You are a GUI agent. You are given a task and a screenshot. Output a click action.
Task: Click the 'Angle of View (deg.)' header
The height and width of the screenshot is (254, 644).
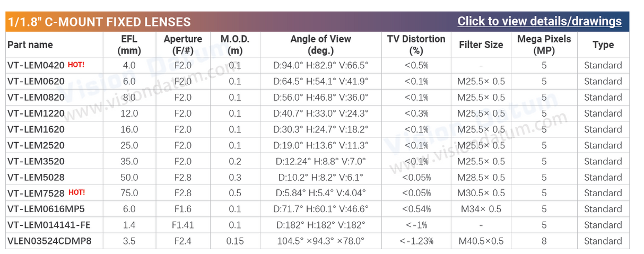tap(320, 45)
